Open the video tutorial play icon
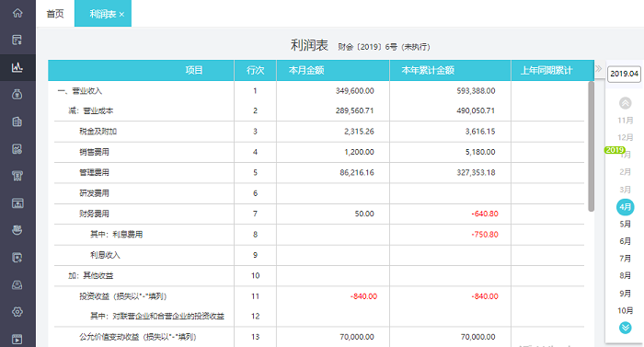 17,339
